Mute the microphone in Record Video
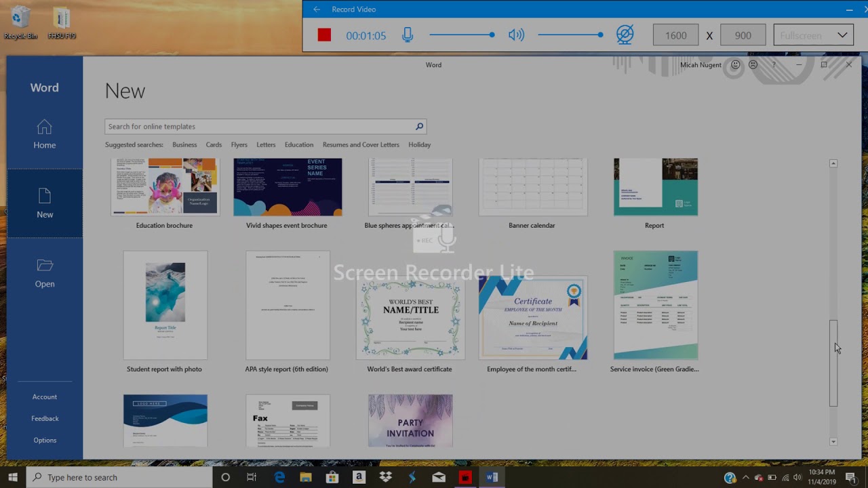The height and width of the screenshot is (488, 868). pos(407,35)
